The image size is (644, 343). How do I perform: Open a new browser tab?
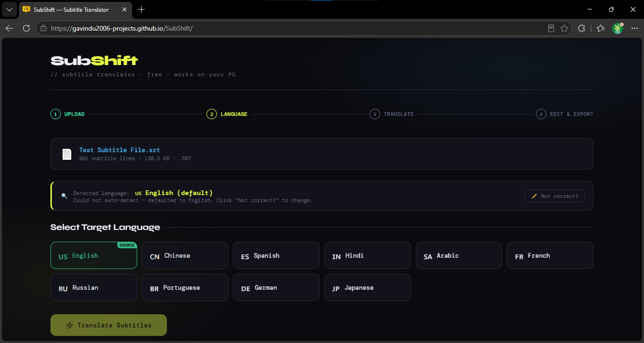pos(141,9)
